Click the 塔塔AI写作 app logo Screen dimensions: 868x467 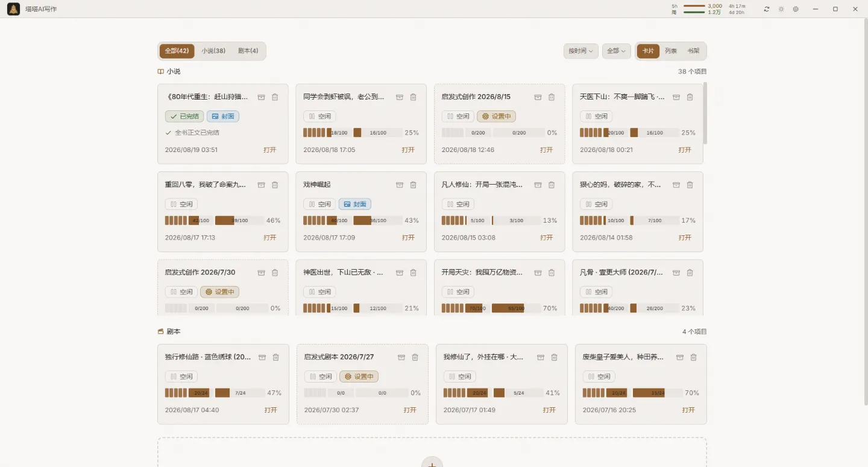point(13,9)
